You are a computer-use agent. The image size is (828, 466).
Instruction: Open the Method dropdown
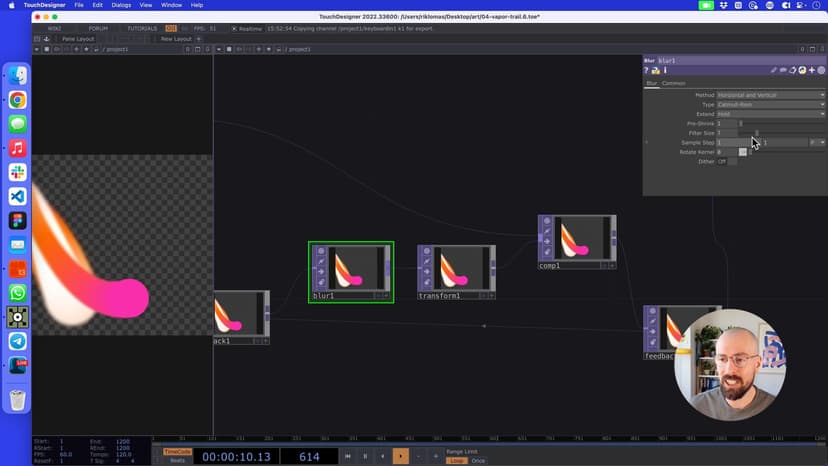tap(771, 95)
